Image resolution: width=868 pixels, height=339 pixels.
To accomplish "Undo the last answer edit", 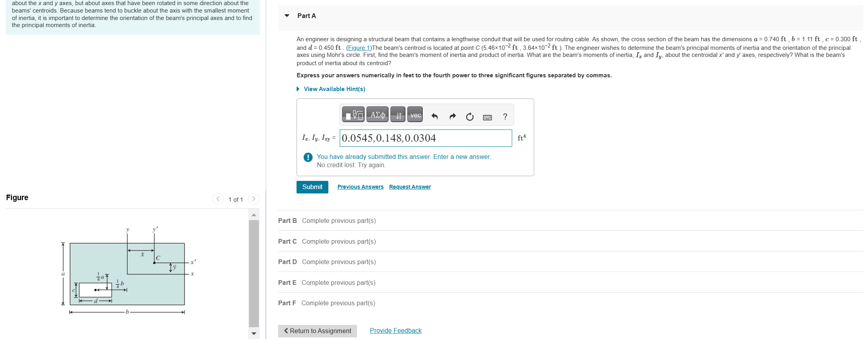I will [x=434, y=116].
